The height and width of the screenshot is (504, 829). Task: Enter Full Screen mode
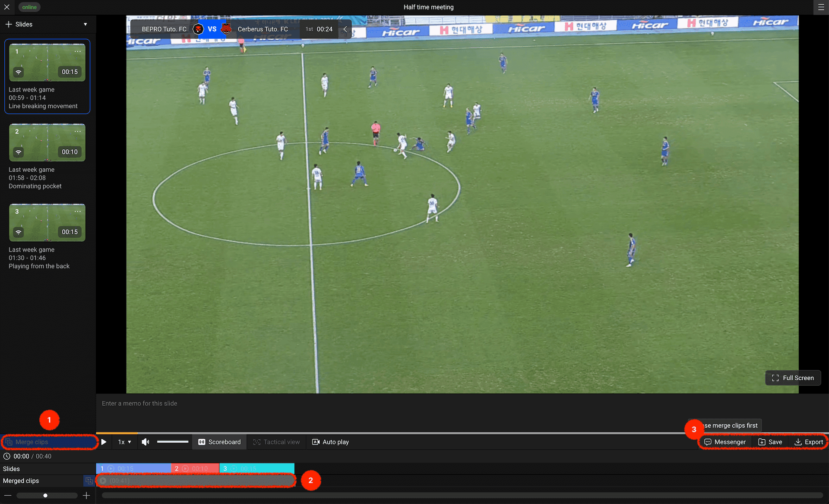[793, 378]
